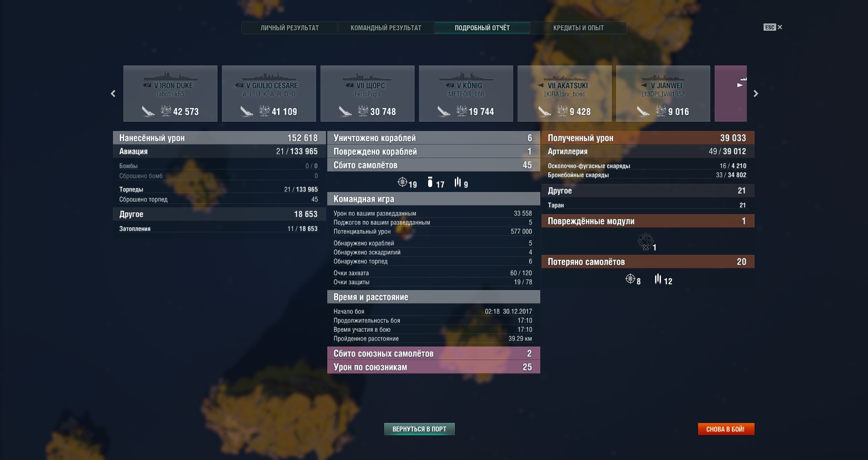Click fighter icon under Потеряно самолётов
This screenshot has width=868, height=460.
click(x=630, y=279)
